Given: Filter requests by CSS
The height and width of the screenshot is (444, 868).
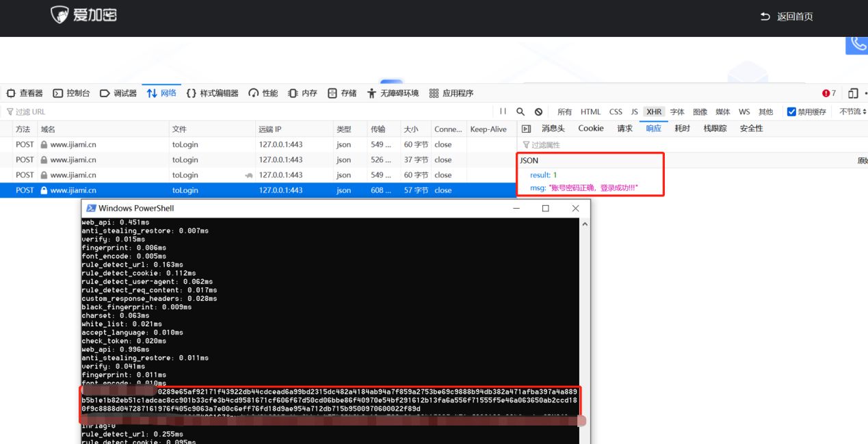Looking at the screenshot, I should (616, 112).
